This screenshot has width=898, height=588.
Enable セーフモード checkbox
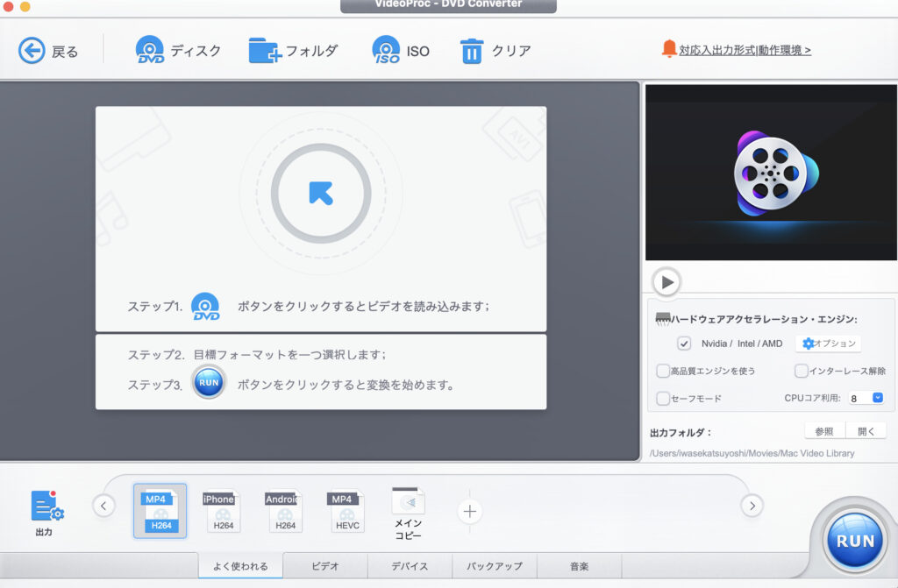point(663,399)
